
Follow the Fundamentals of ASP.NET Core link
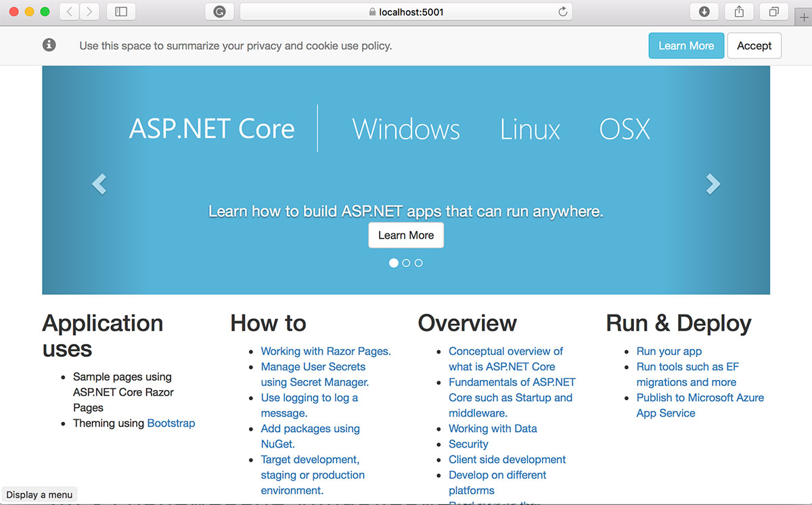tap(512, 398)
